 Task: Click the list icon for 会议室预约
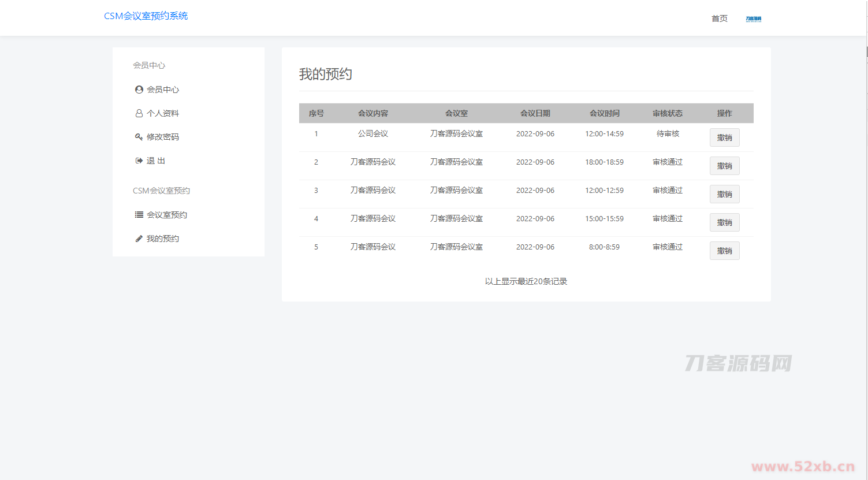coord(139,215)
